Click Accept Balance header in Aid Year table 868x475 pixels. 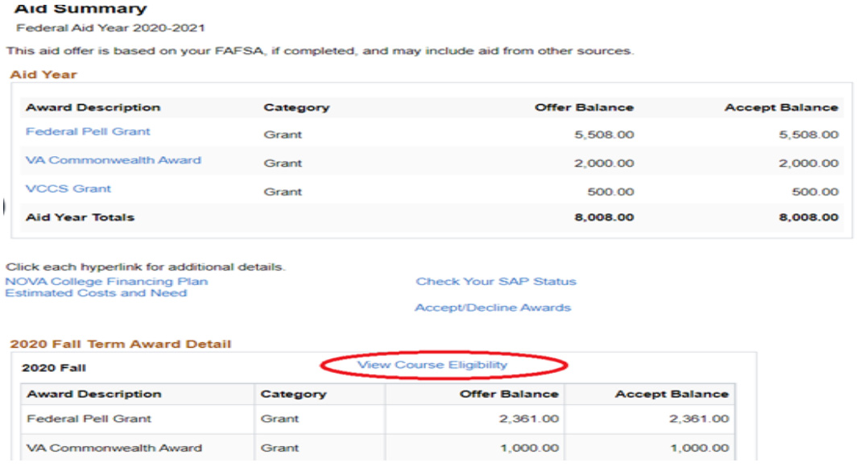[x=781, y=107]
